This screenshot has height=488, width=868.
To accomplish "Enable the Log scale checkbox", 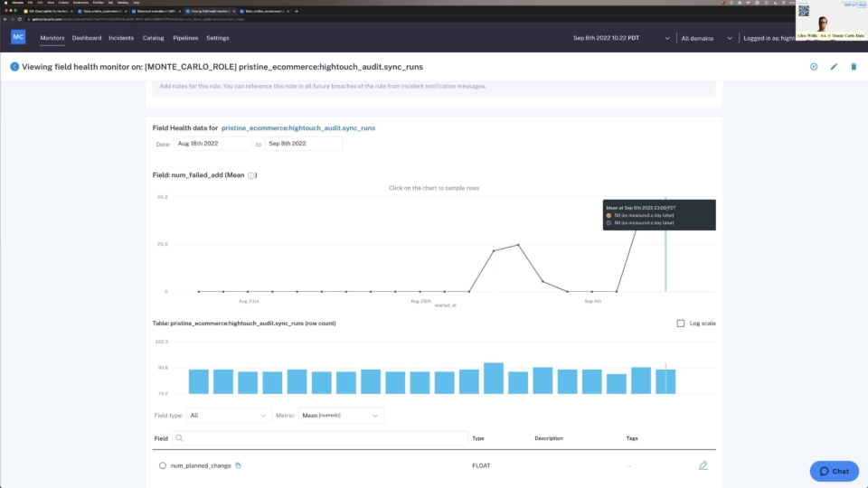I will (680, 324).
